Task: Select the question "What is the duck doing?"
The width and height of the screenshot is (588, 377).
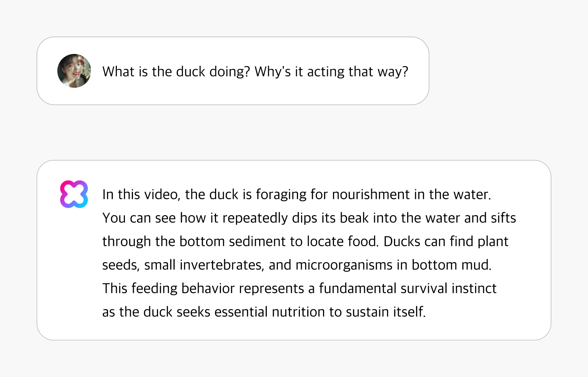Action: pos(176,72)
